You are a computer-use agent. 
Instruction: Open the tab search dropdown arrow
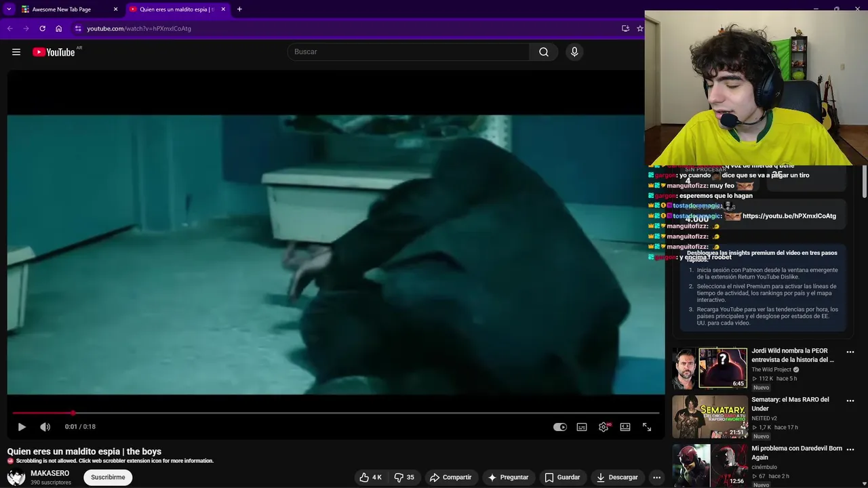[x=9, y=9]
